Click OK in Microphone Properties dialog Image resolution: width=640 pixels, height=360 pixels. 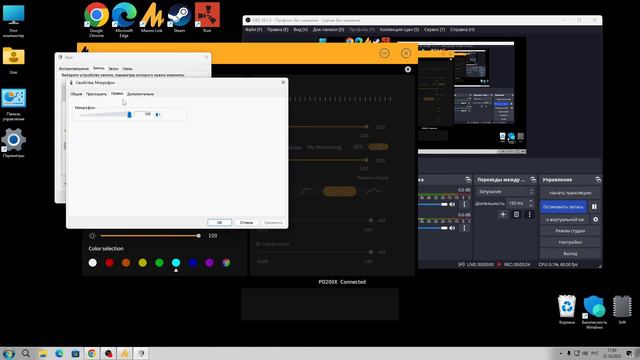tap(220, 222)
